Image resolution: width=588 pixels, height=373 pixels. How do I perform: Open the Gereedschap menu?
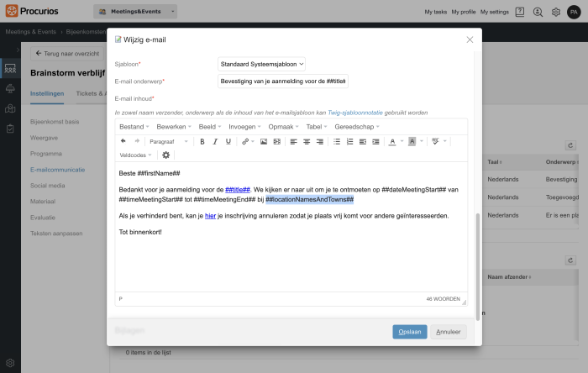(x=357, y=127)
